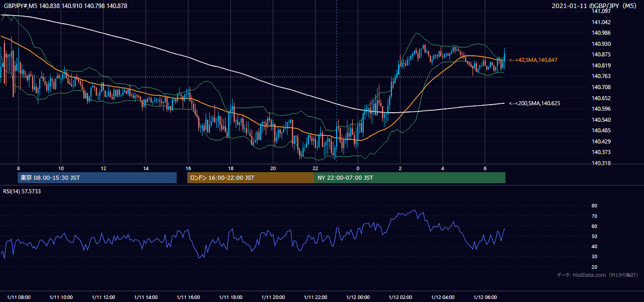Click the 1/11 18:00 time label
Image resolution: width=644 pixels, height=302 pixels.
pos(231,297)
